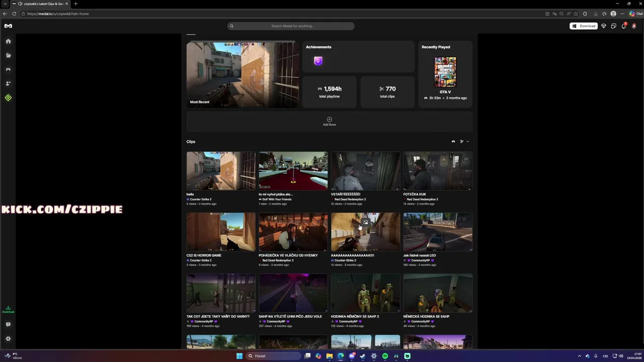Open Spotify from the taskbar

[x=385, y=356]
